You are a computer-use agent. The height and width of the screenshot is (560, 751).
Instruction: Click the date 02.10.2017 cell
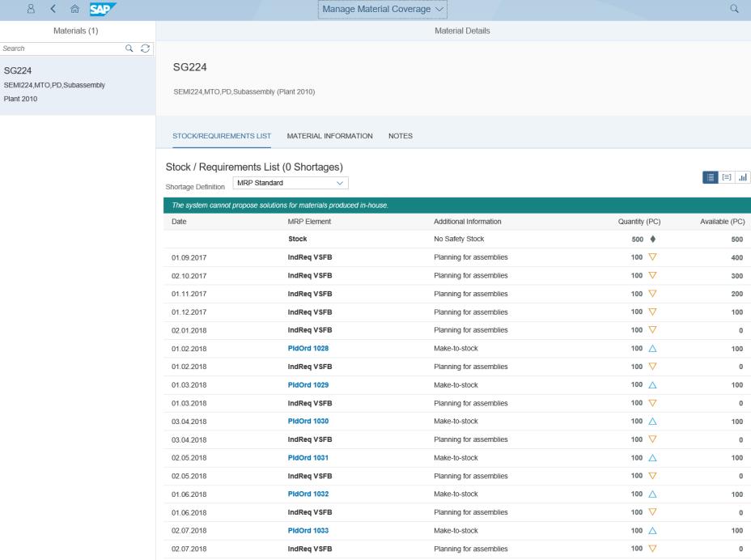pyautogui.click(x=189, y=276)
